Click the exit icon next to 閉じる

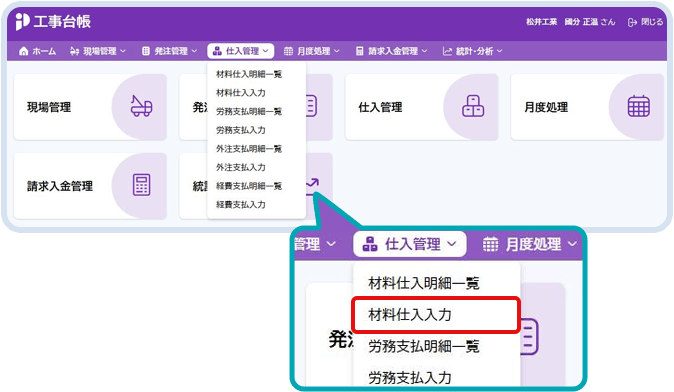[x=632, y=22]
